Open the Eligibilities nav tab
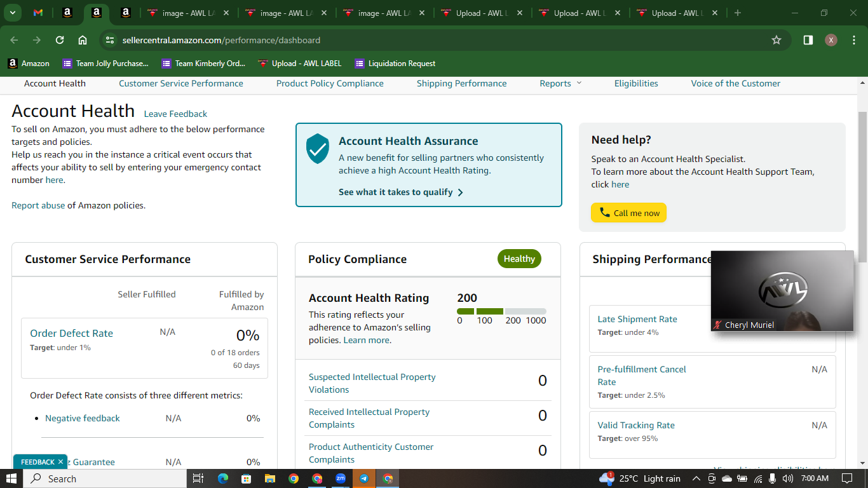Screen dimensions: 868x488 pos(636,83)
